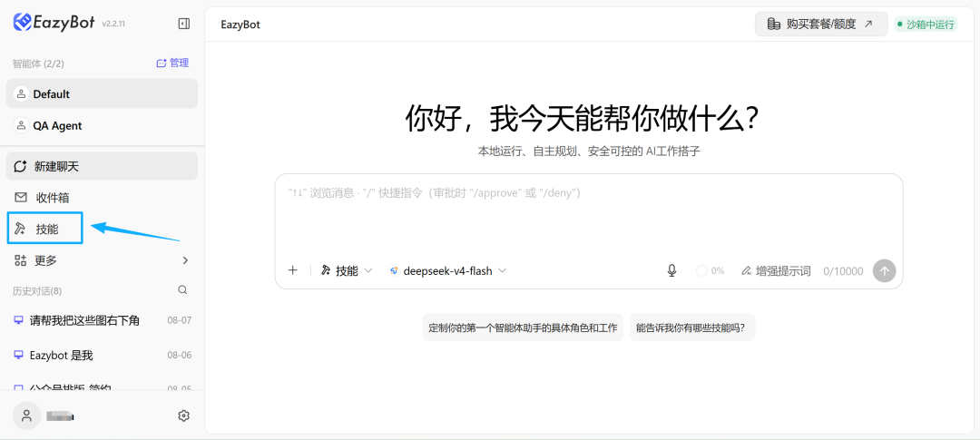Click the EazyBot logo icon
Viewport: 980px width, 440px height.
[22, 23]
